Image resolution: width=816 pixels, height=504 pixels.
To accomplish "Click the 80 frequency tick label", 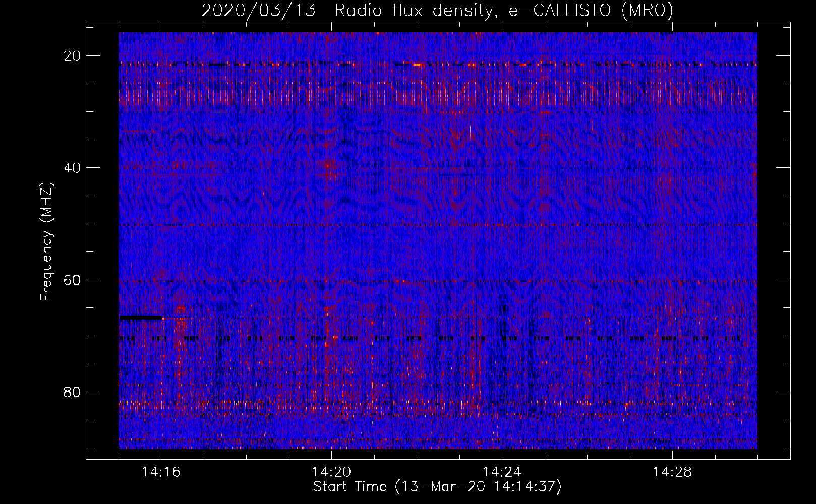I will 73,392.
